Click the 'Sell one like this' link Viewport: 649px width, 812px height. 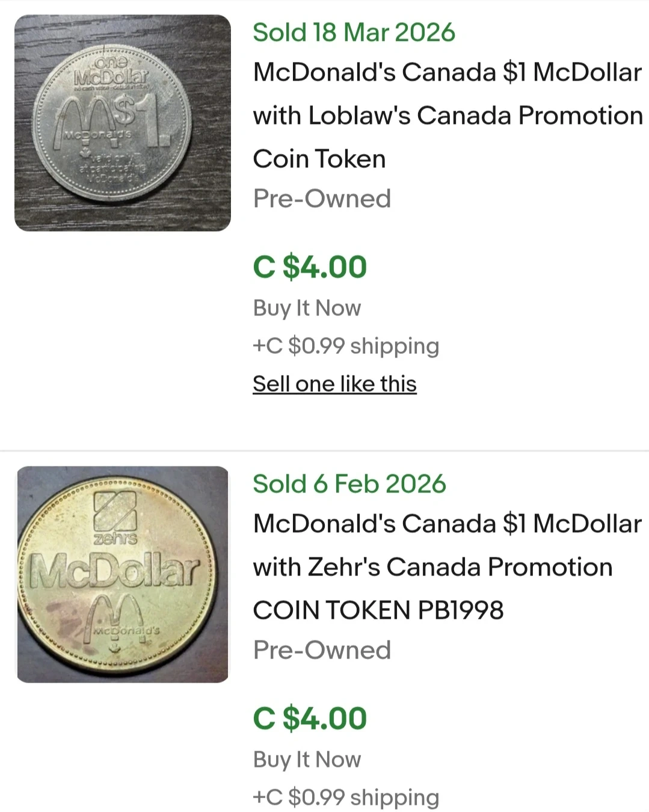pos(334,384)
